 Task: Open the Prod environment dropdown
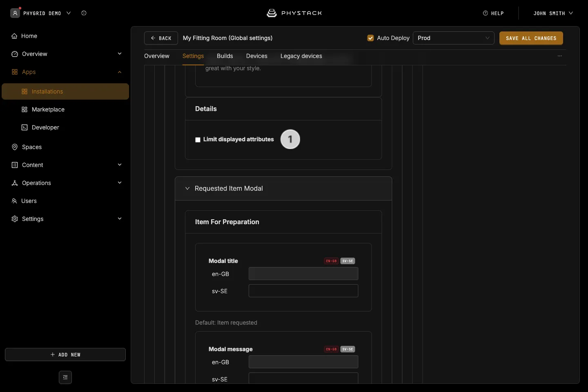click(454, 38)
